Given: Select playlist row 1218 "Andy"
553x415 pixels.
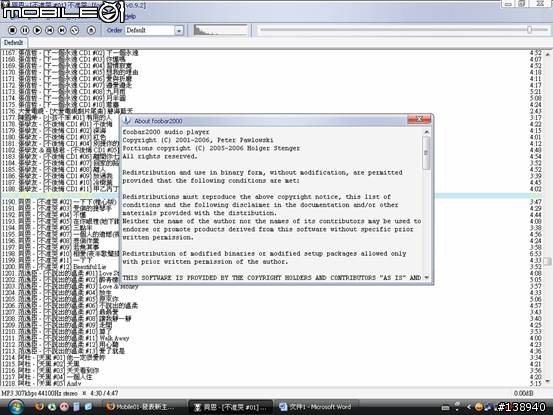Looking at the screenshot, I should [x=272, y=383].
